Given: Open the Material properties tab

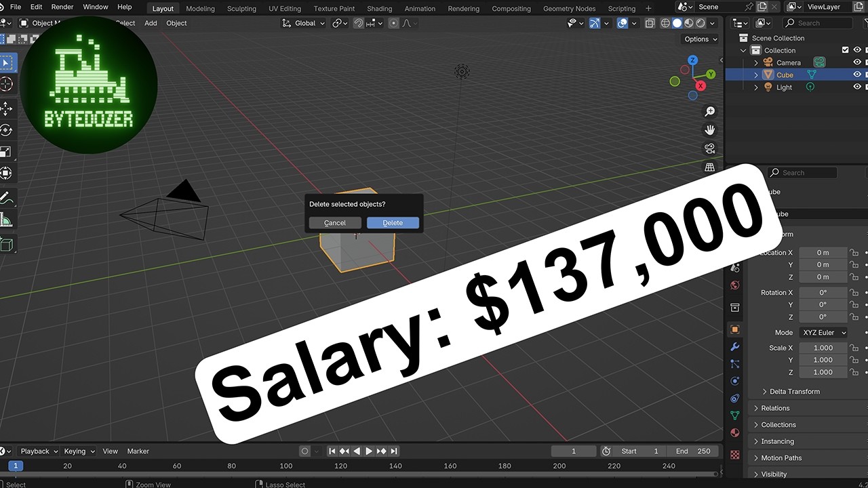Looking at the screenshot, I should click(x=734, y=432).
